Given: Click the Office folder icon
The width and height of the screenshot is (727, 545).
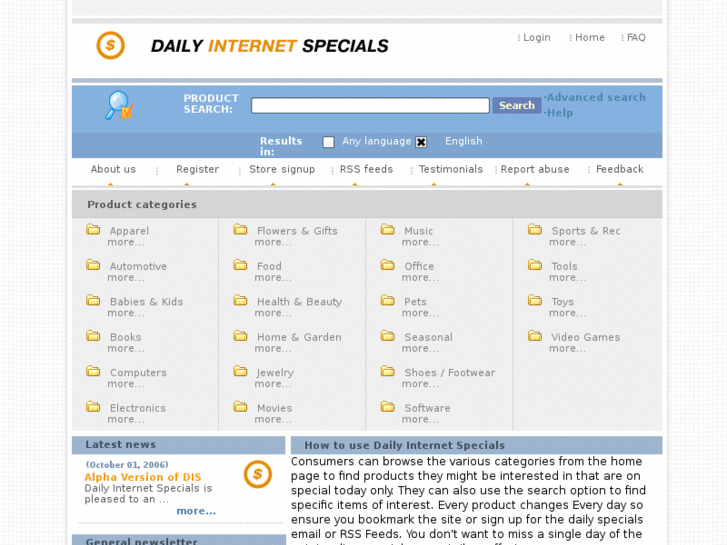Looking at the screenshot, I should 388,265.
